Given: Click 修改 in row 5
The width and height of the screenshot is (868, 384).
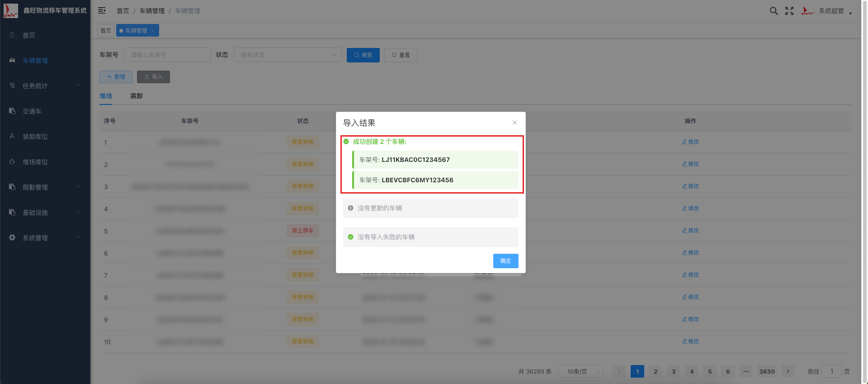Looking at the screenshot, I should click(x=690, y=231).
